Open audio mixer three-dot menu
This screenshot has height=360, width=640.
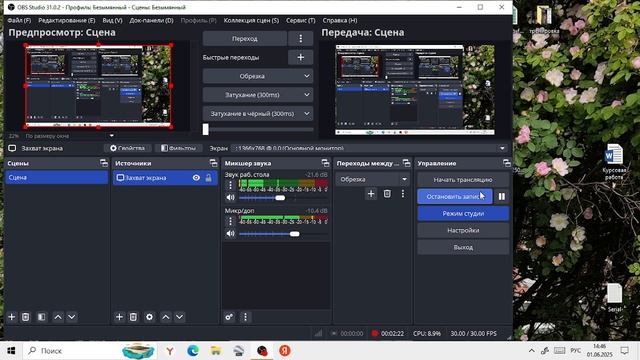pos(245,317)
